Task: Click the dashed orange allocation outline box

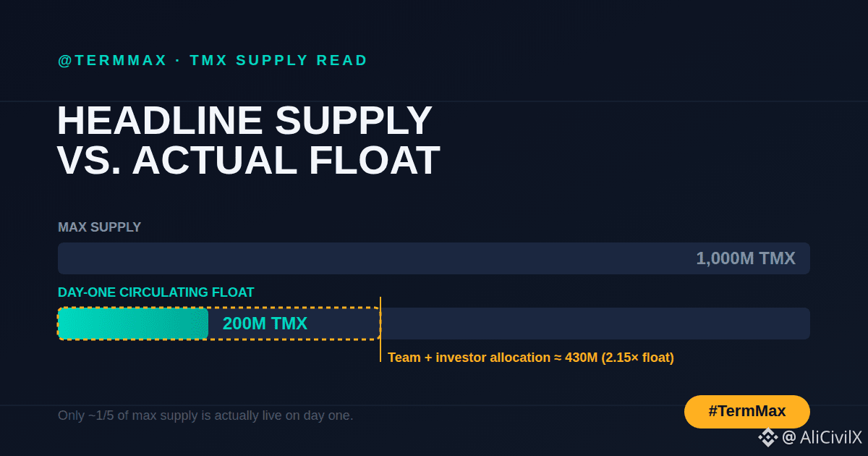Action: pyautogui.click(x=219, y=324)
